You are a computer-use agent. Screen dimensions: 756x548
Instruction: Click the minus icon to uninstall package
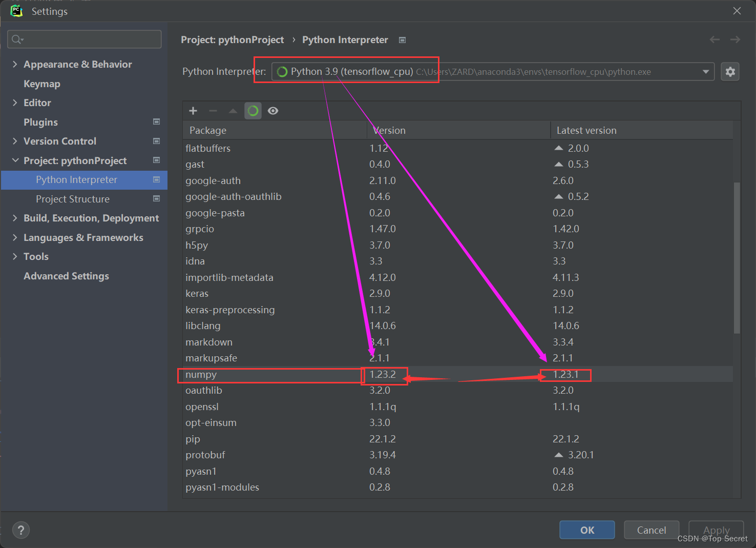click(x=213, y=111)
